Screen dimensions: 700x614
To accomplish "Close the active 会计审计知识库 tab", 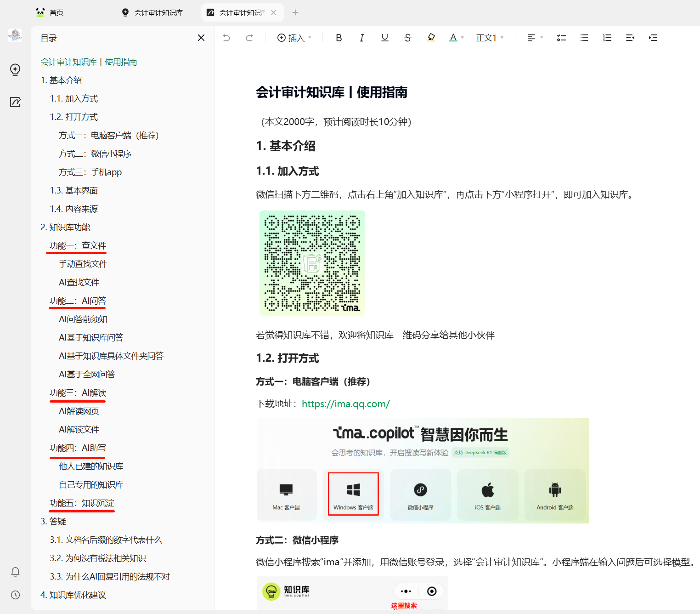I will click(x=274, y=12).
